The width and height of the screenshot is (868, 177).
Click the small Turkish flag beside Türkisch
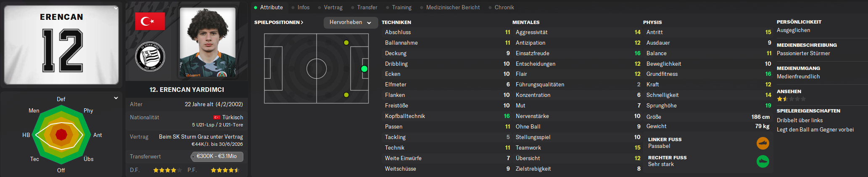217,118
